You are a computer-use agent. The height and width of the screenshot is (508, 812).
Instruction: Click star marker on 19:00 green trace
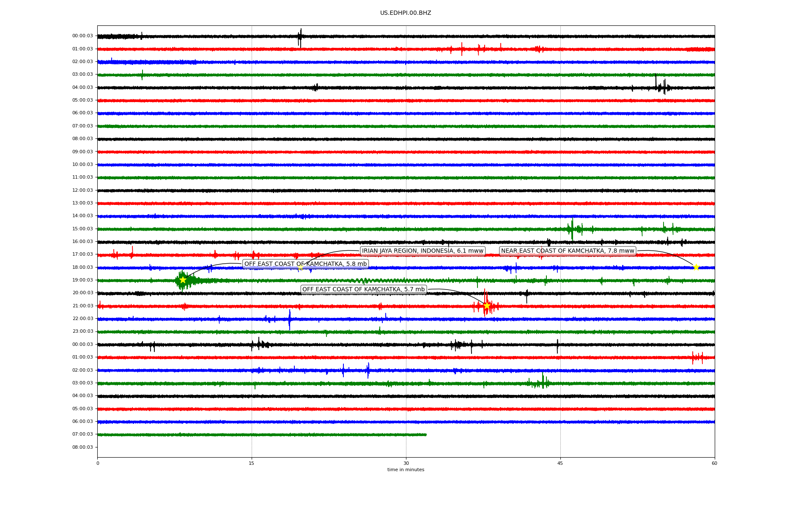(183, 280)
